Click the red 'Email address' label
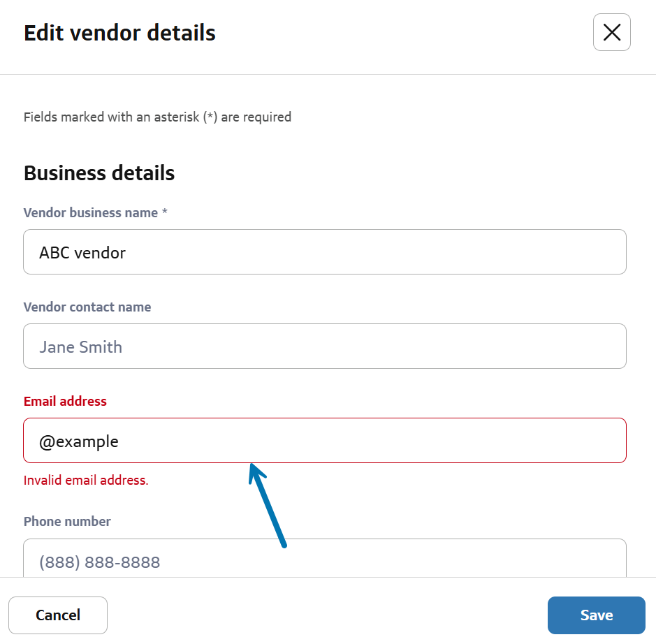 (x=65, y=402)
